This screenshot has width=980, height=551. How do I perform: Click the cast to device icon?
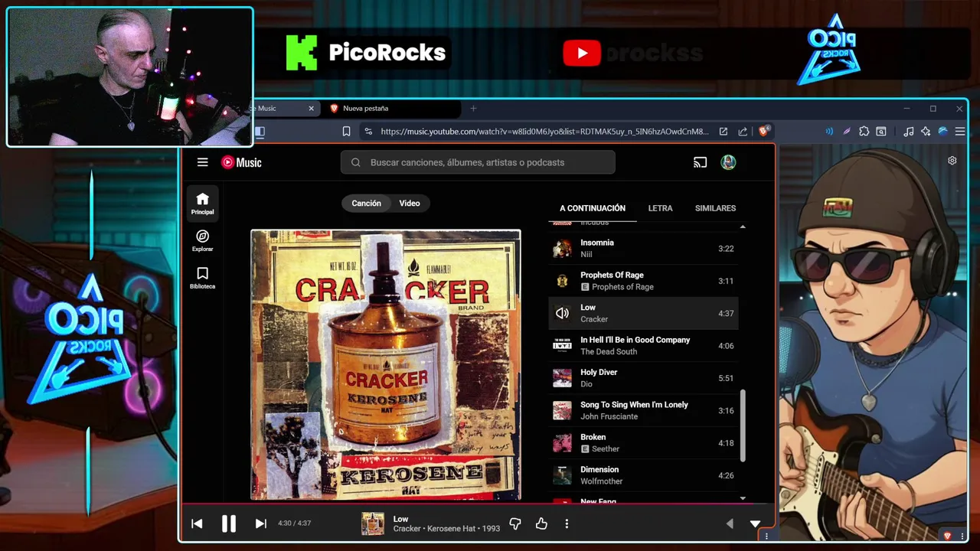700,162
